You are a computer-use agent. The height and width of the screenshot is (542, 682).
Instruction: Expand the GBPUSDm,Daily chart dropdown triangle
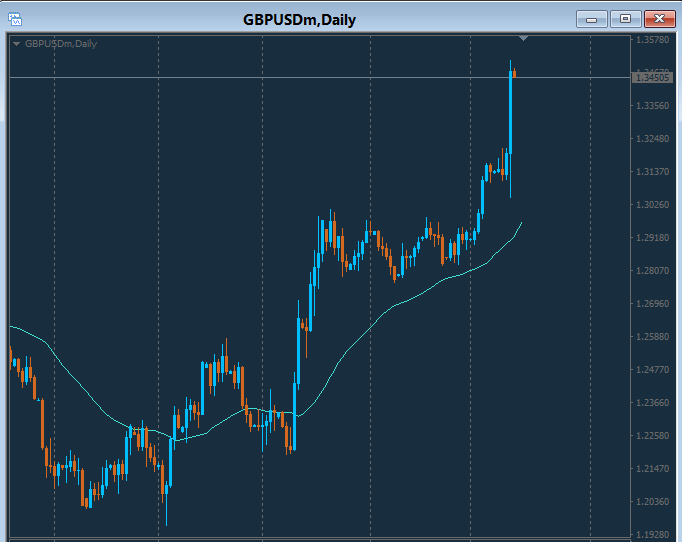coord(17,44)
